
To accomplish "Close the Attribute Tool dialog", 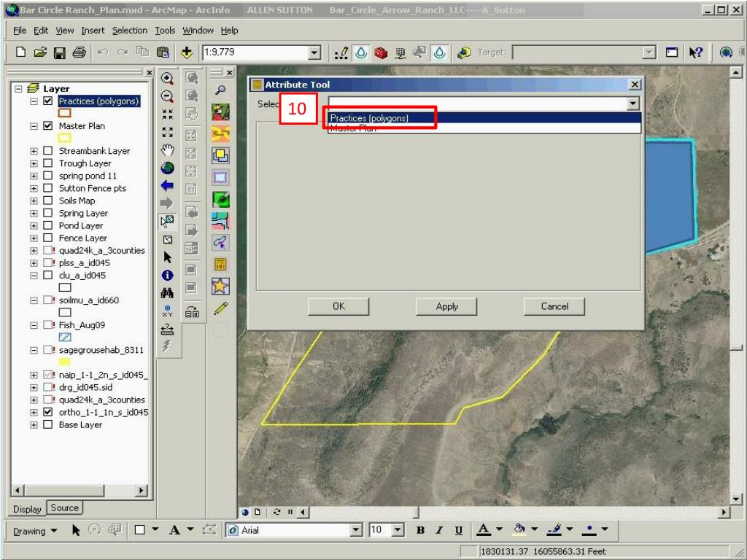I will coord(635,85).
